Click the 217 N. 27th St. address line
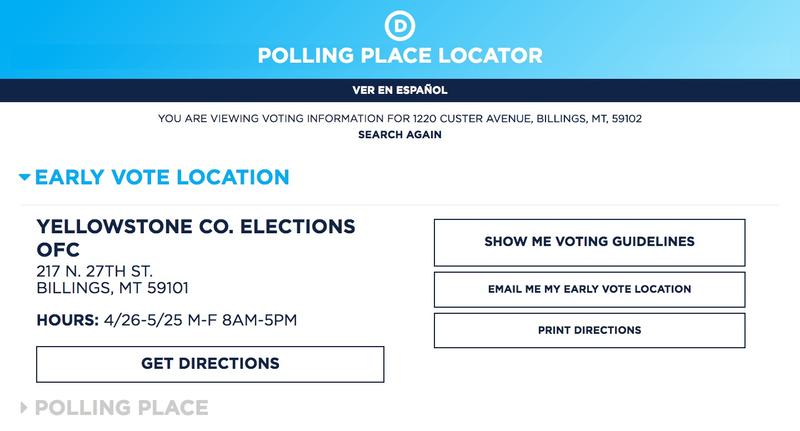This screenshot has height=431, width=800. click(94, 271)
